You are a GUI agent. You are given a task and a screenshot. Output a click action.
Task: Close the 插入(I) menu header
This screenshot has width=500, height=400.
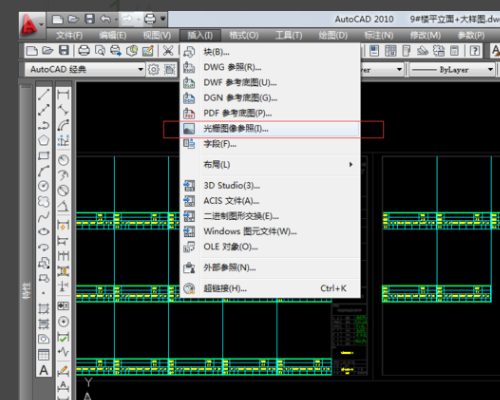click(200, 35)
